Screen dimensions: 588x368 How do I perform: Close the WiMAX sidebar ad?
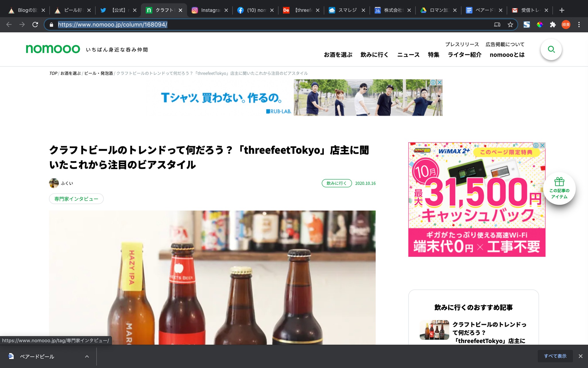pyautogui.click(x=542, y=145)
